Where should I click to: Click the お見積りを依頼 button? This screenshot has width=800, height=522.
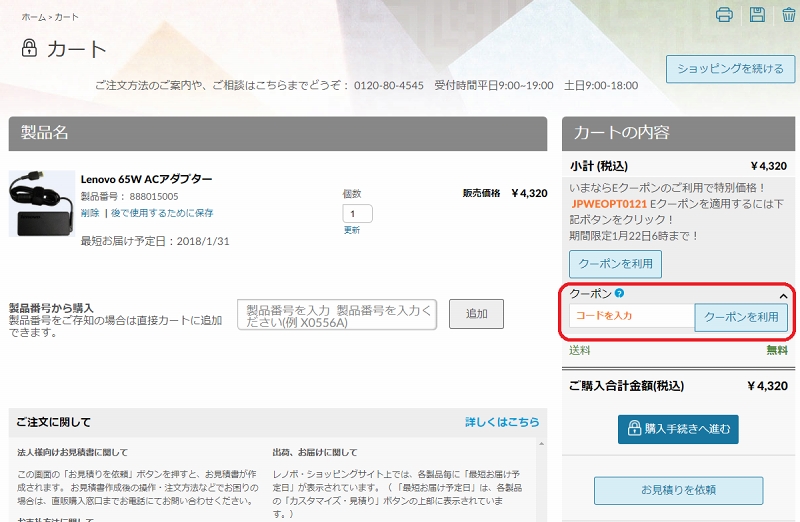coord(679,490)
